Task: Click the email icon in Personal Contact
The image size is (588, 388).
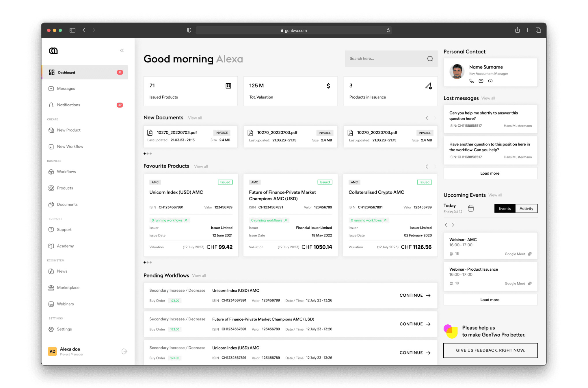Action: pyautogui.click(x=481, y=81)
